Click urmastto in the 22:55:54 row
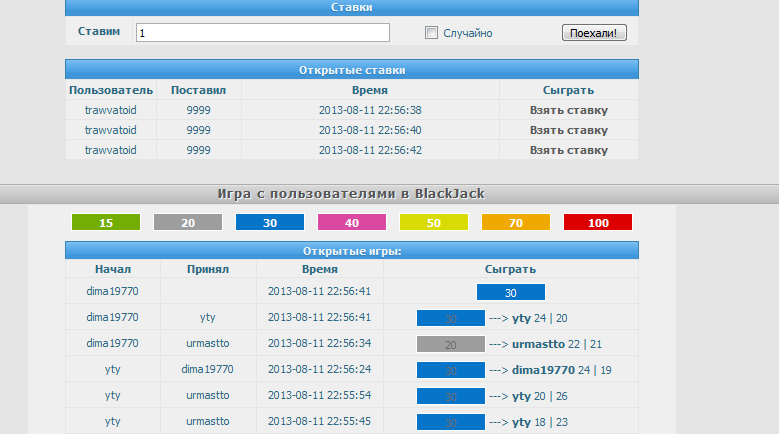This screenshot has width=779, height=434. tap(208, 395)
